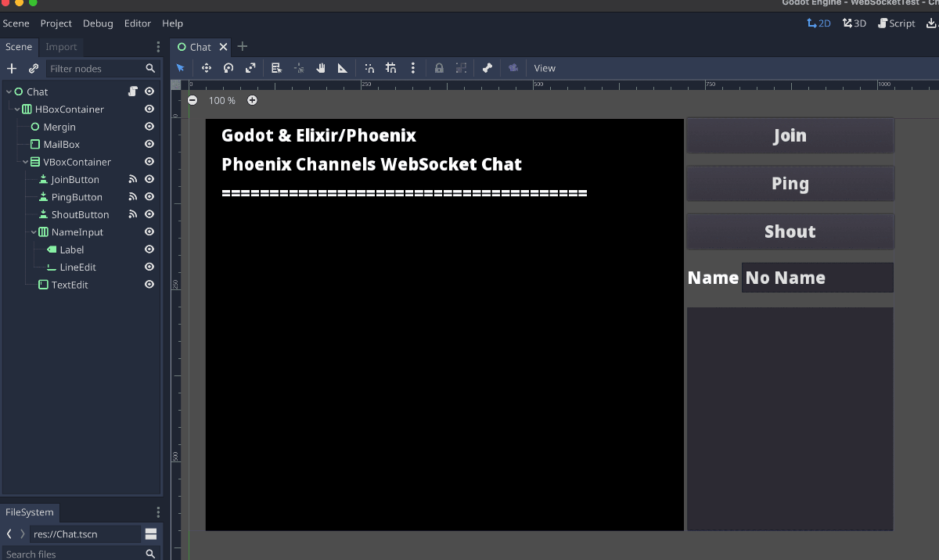Click the Shout button in canvas
Screen dimensions: 939x560
(x=790, y=232)
